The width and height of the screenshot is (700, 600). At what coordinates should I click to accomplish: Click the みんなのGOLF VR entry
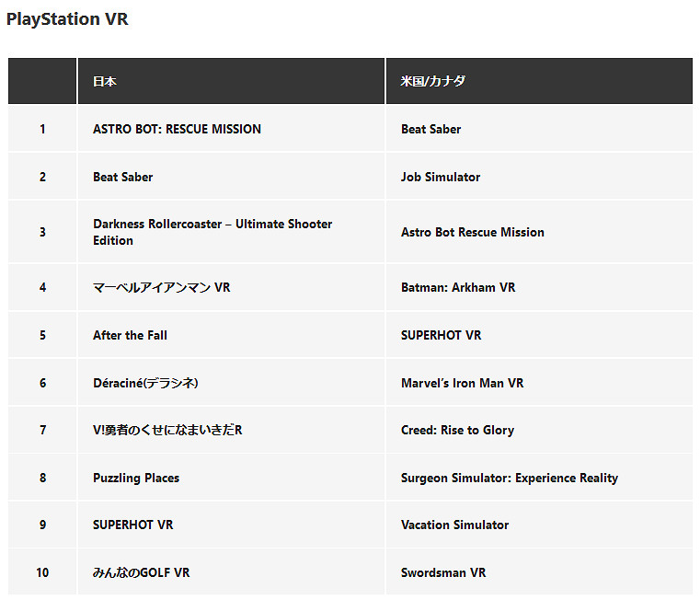(141, 573)
